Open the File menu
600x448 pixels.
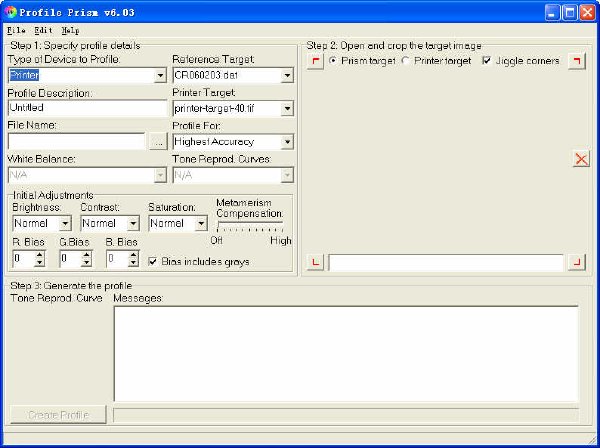pos(16,30)
